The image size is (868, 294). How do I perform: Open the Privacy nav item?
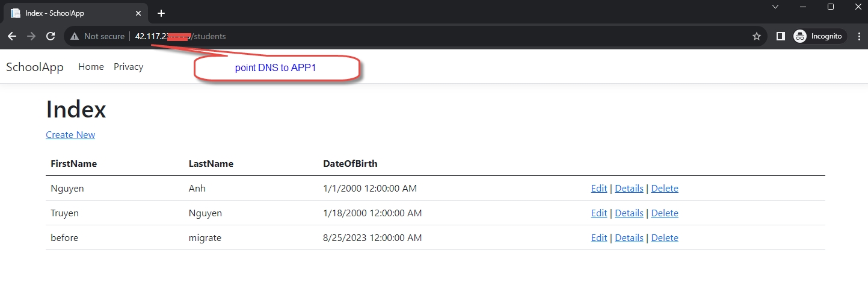tap(128, 67)
